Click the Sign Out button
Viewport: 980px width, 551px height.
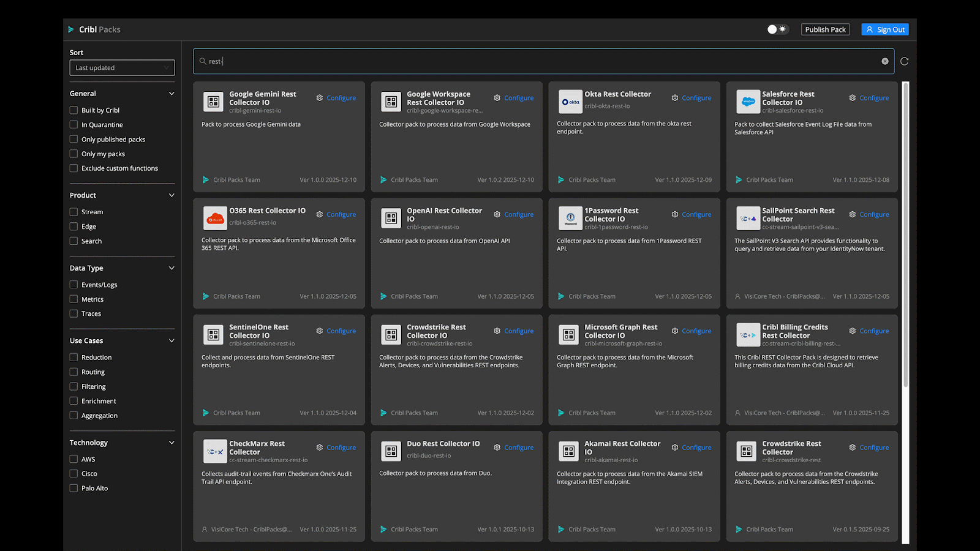coord(884,29)
